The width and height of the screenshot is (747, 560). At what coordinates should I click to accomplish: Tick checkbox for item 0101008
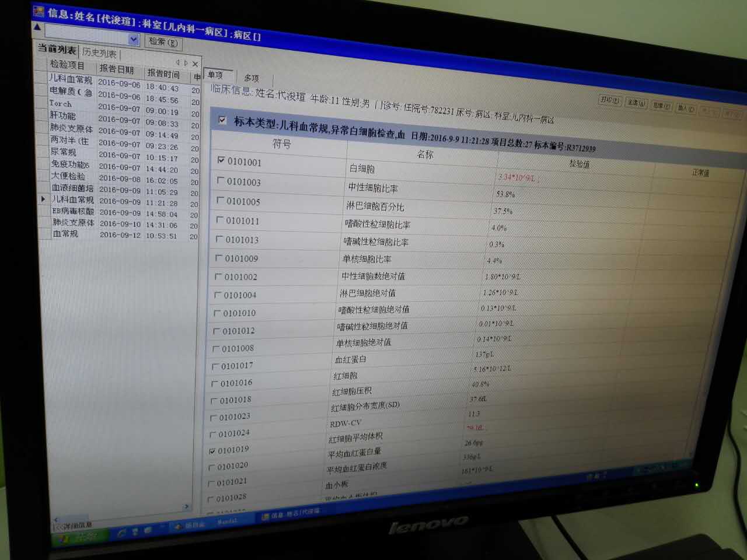pyautogui.click(x=215, y=348)
